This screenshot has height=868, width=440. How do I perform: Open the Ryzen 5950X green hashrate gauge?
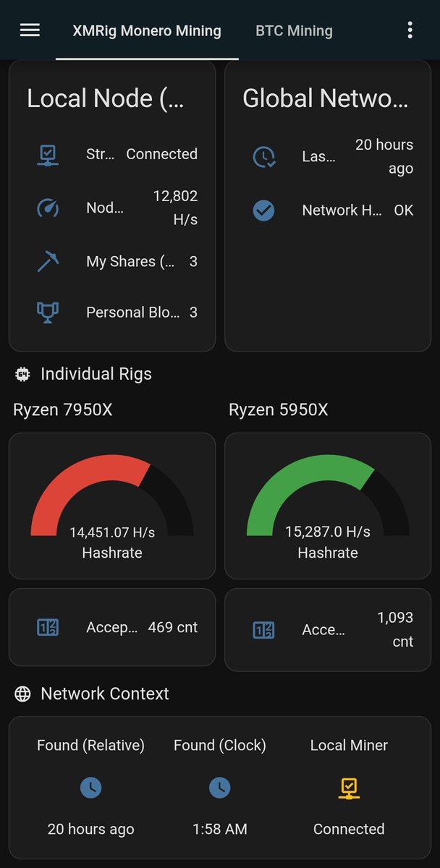click(328, 506)
